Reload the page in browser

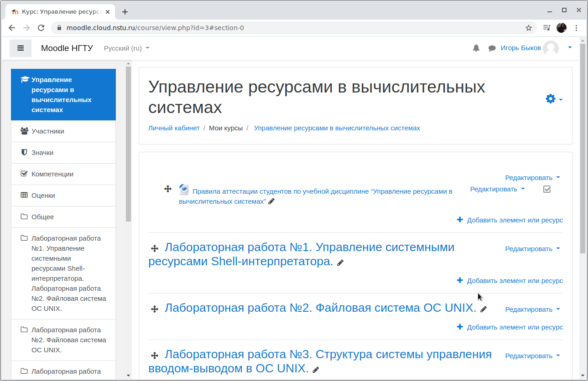point(41,28)
